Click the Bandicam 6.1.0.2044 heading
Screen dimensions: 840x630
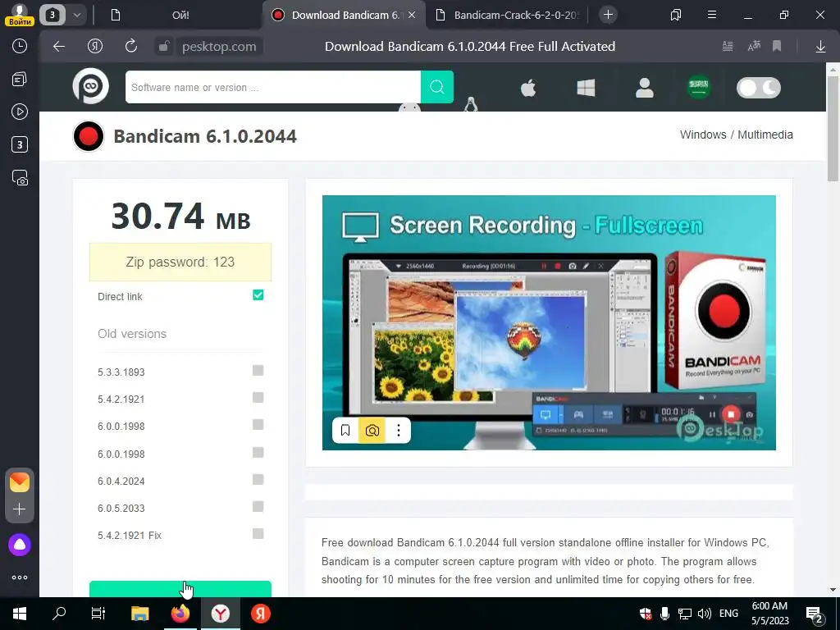[204, 136]
